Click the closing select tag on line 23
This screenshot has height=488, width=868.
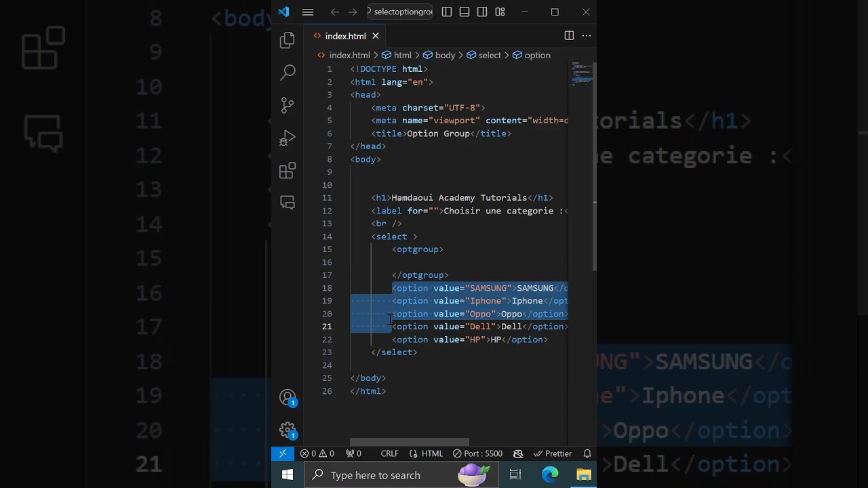(394, 352)
